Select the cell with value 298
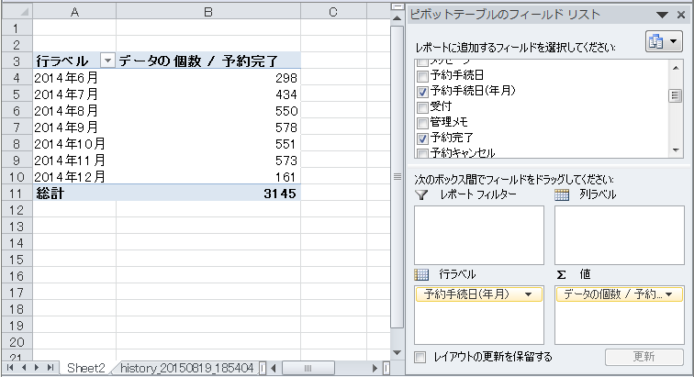 (208, 78)
